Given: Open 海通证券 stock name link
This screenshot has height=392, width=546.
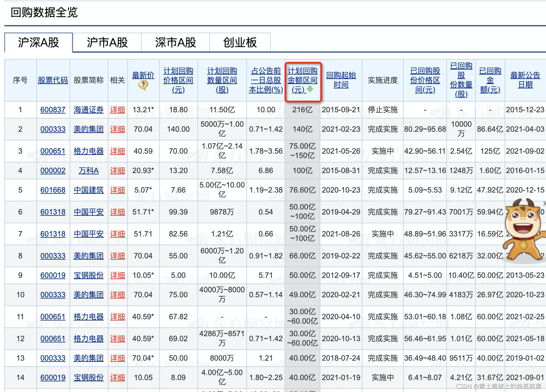Looking at the screenshot, I should pyautogui.click(x=88, y=110).
